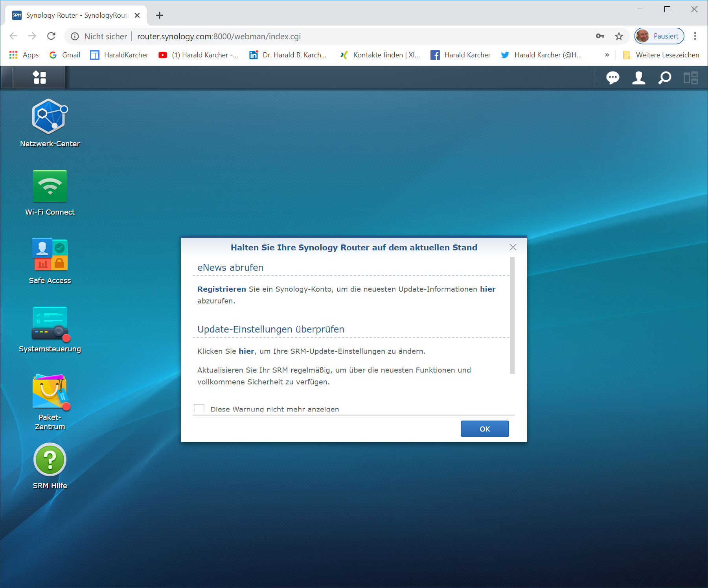Select the Synology Router browser tab
Image resolution: width=708 pixels, height=588 pixels.
click(x=76, y=15)
